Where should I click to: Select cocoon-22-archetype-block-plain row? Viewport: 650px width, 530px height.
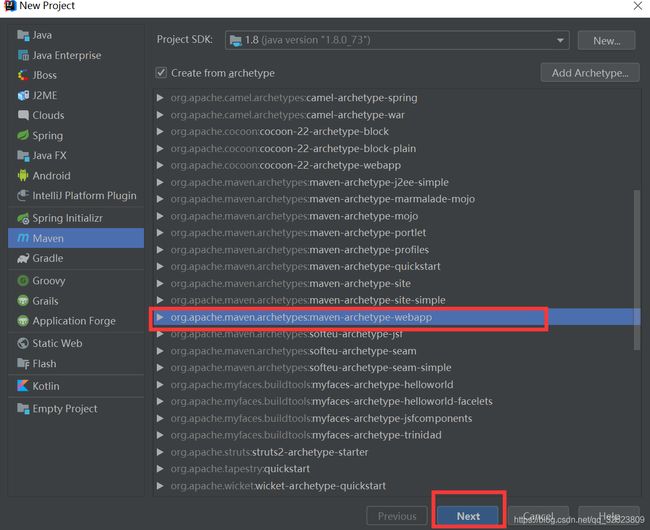point(397,148)
